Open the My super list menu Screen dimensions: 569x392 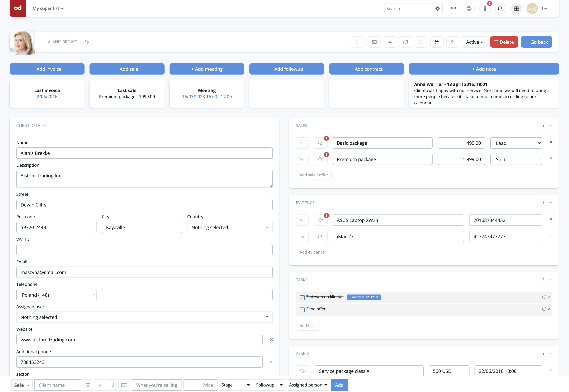click(48, 9)
